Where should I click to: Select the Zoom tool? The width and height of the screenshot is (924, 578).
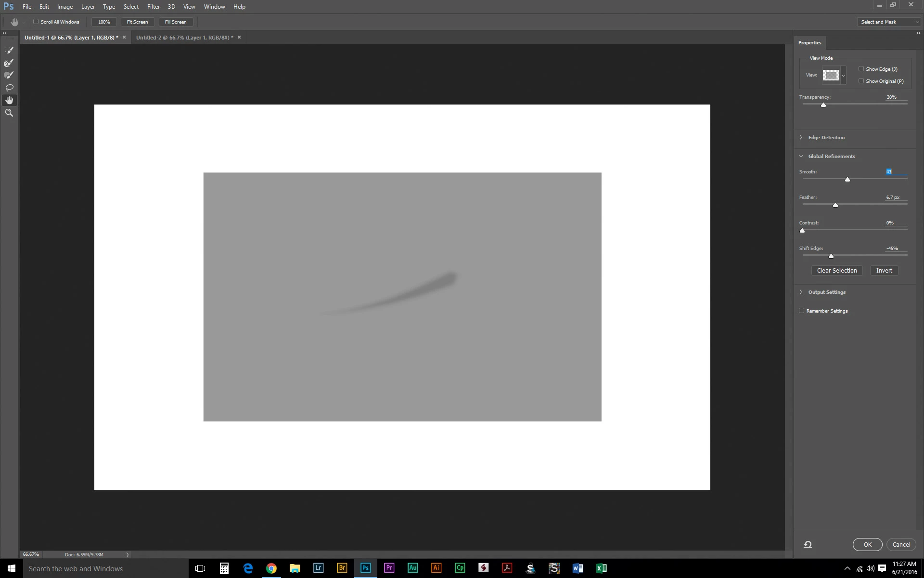pyautogui.click(x=9, y=113)
